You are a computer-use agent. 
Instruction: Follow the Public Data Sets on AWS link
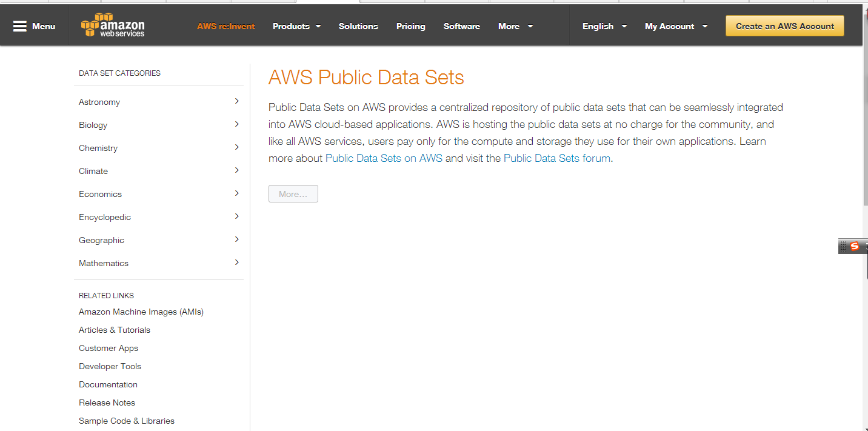tap(384, 158)
